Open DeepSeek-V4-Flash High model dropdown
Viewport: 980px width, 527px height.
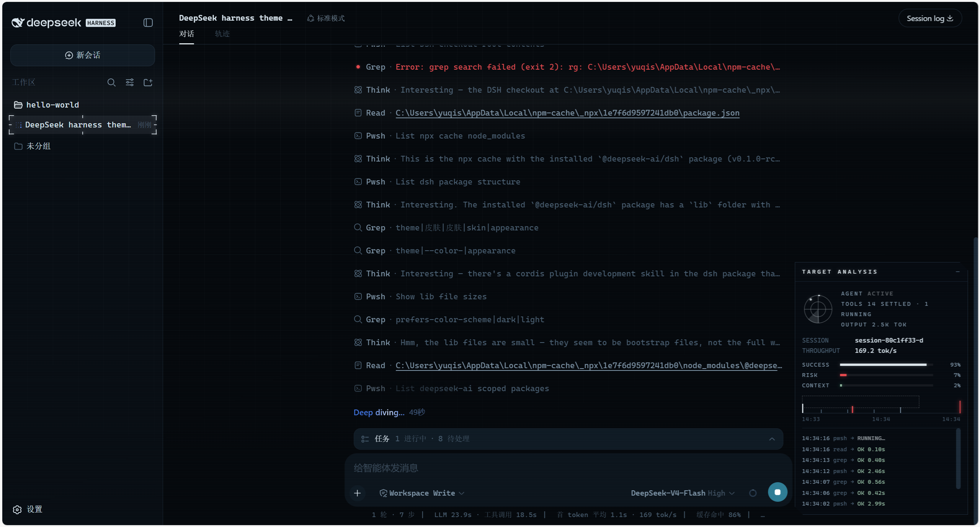point(683,493)
